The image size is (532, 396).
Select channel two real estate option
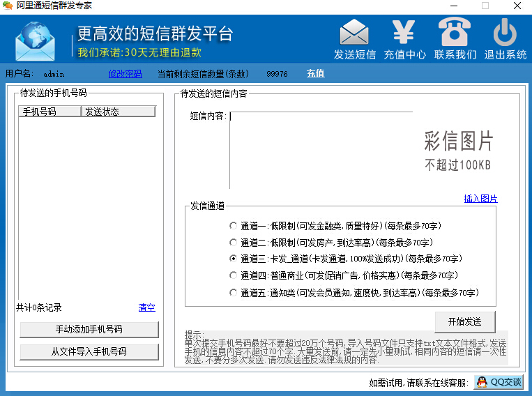pos(233,243)
